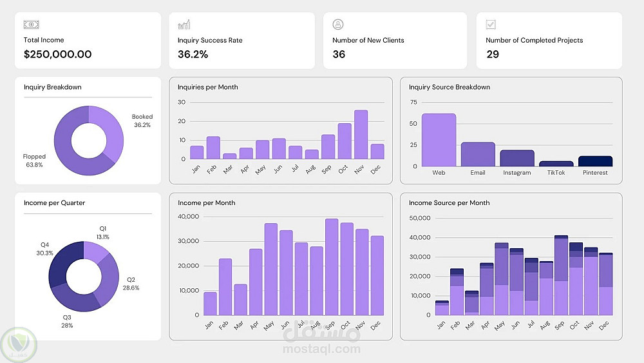Select the Sep bar in Income per Month

click(x=332, y=267)
